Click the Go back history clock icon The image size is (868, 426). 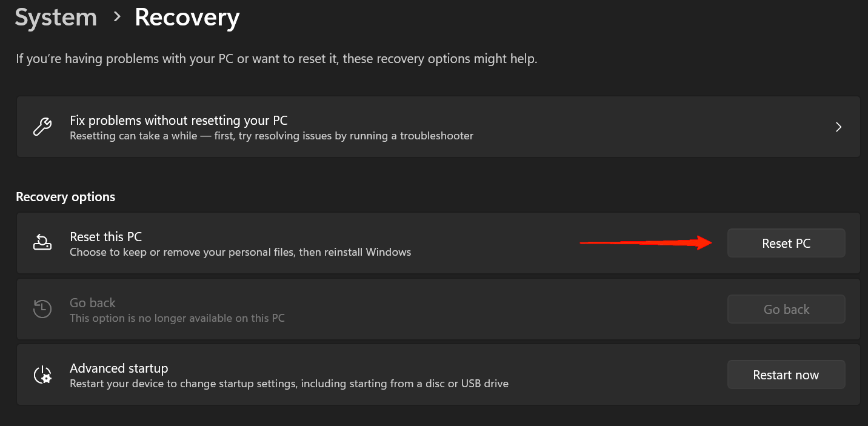(x=42, y=309)
